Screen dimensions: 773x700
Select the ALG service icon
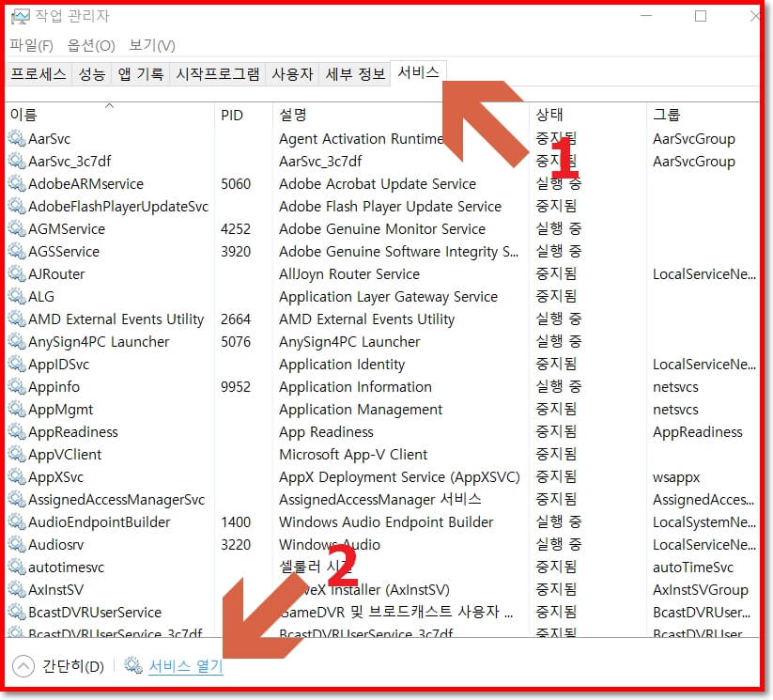point(17,296)
